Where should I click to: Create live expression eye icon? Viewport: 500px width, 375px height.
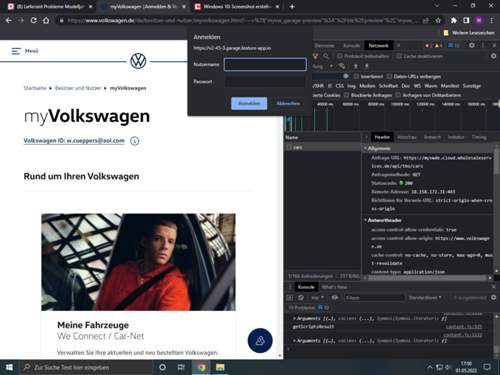335,297
